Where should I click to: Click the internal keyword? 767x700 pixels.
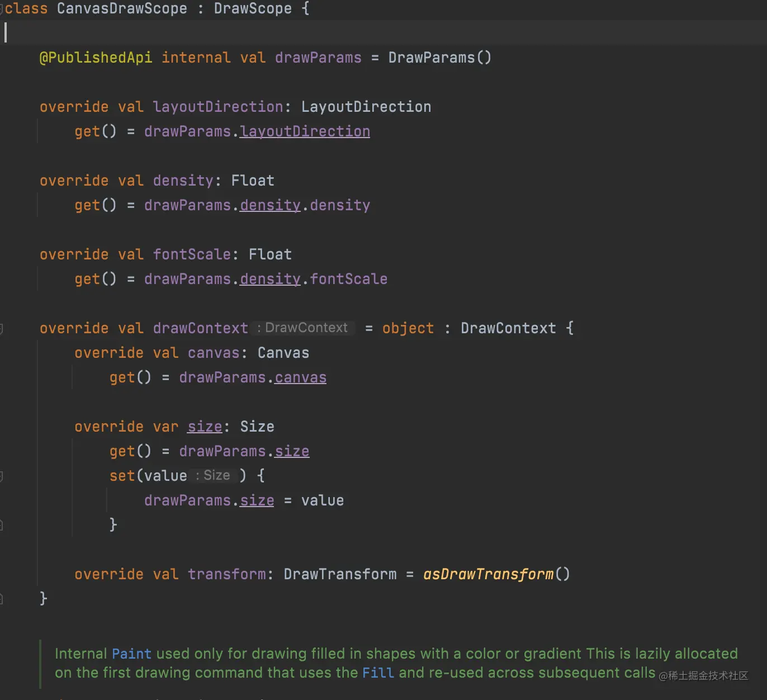pos(196,58)
